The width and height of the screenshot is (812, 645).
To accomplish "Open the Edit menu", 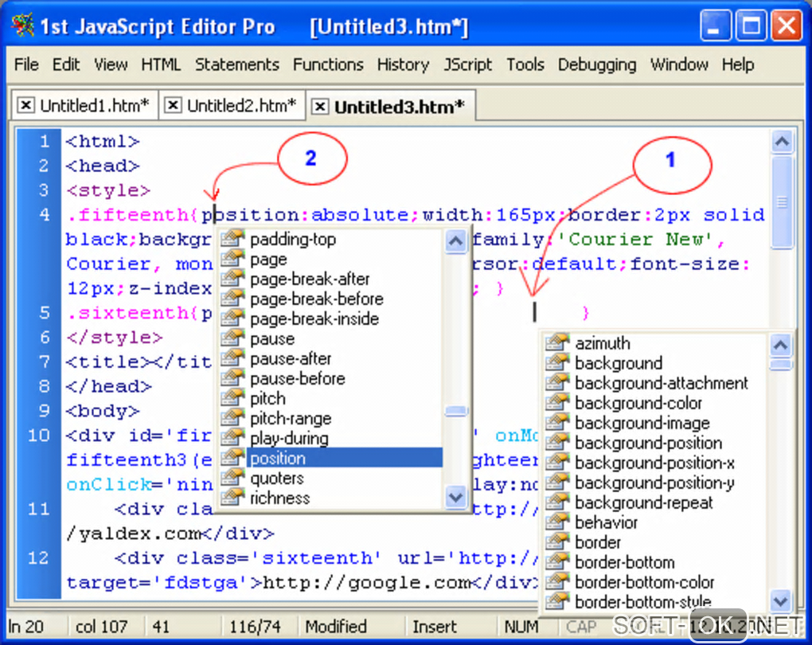I will (x=66, y=64).
